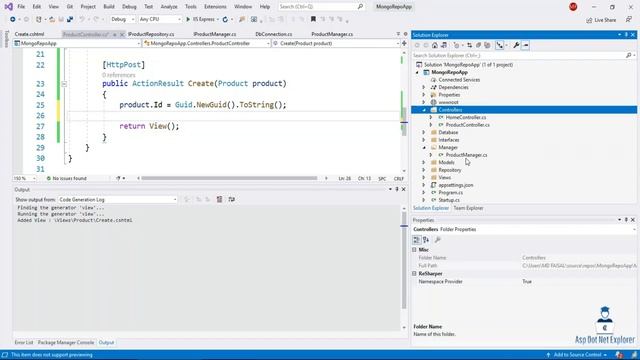Open the Show output from dropdown

[118, 200]
